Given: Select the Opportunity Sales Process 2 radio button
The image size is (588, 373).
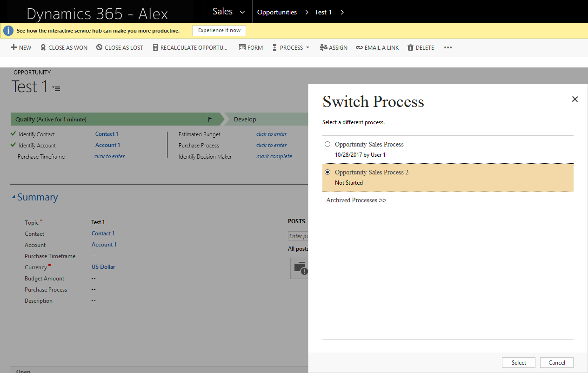Looking at the screenshot, I should [x=327, y=172].
